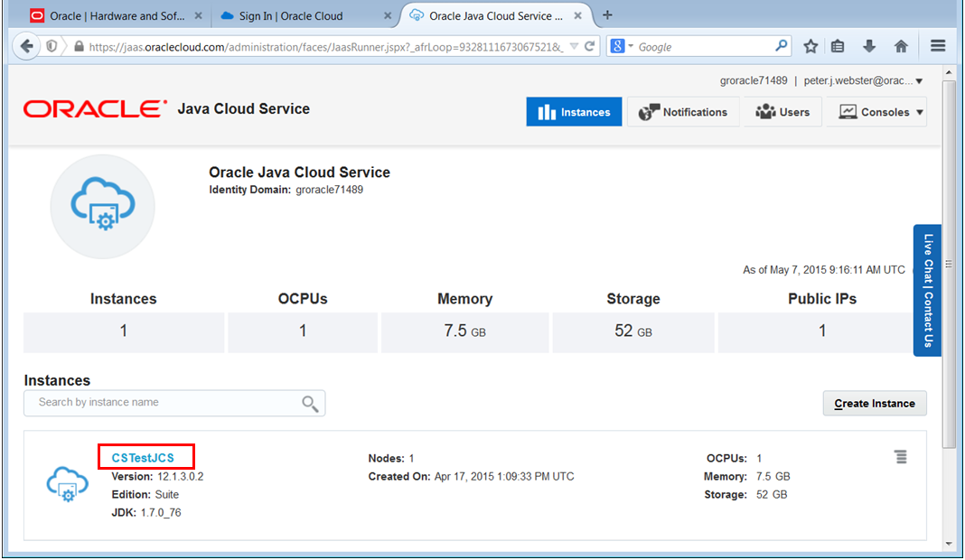The height and width of the screenshot is (560, 965).
Task: Click the Consoles monitor icon
Action: pyautogui.click(x=847, y=112)
